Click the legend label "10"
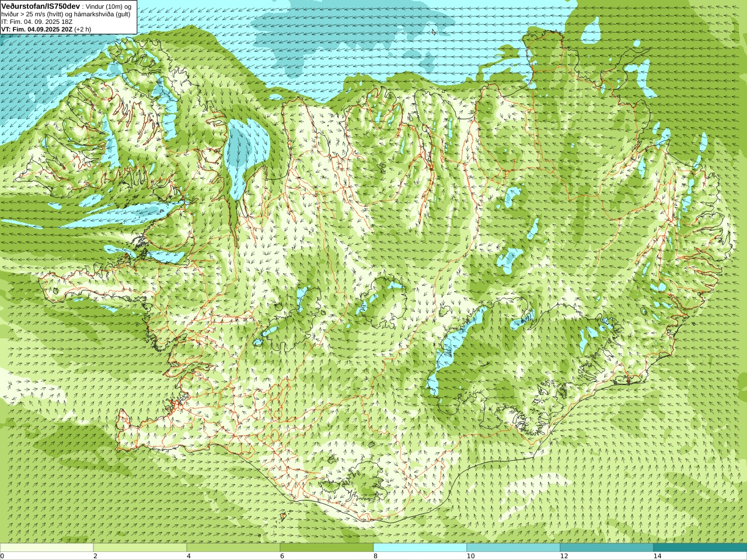The height and width of the screenshot is (560, 747). coord(470,556)
